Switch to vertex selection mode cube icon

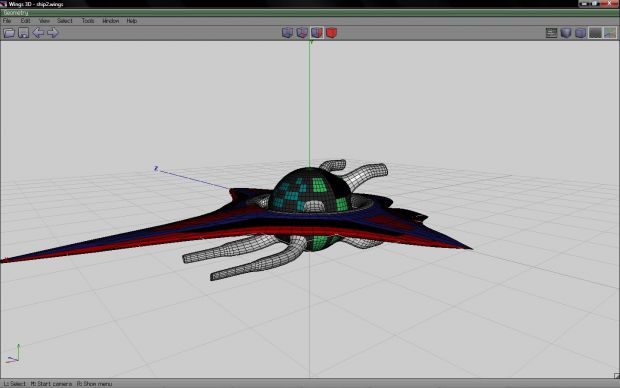coord(287,33)
